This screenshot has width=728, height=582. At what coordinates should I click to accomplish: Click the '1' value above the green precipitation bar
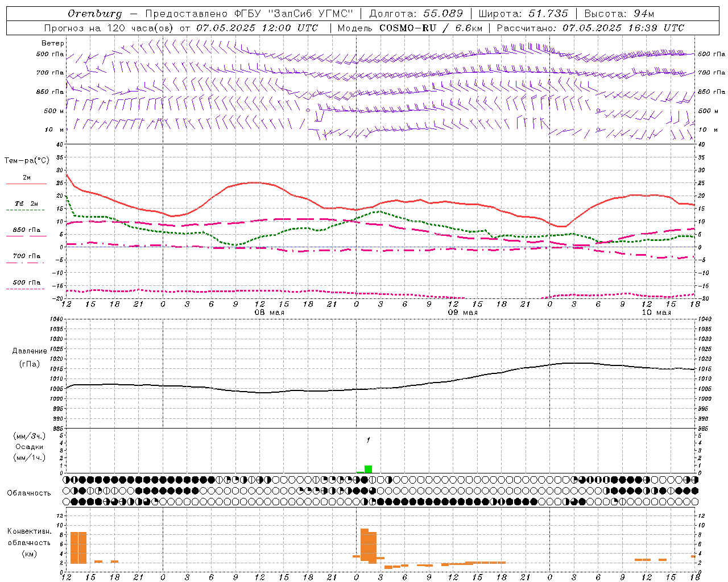tap(369, 440)
